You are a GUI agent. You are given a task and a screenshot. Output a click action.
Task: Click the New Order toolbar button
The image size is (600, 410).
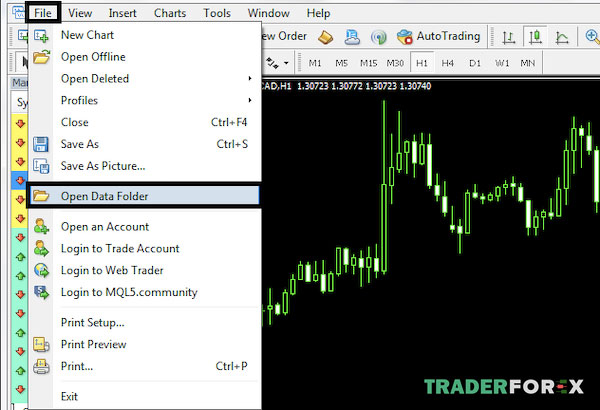click(x=285, y=36)
